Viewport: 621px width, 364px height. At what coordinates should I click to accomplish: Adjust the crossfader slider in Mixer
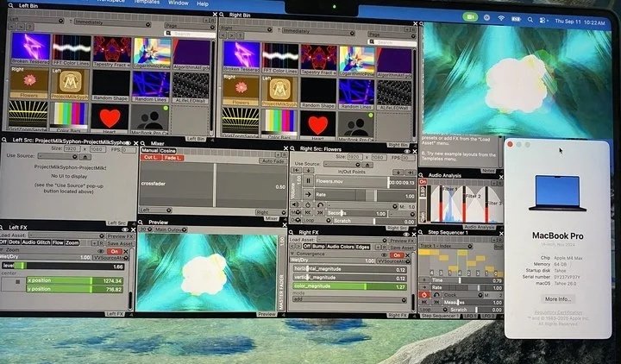214,185
